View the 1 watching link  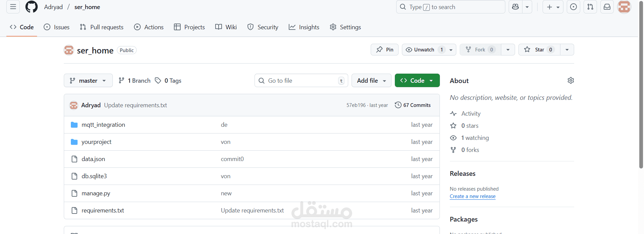coord(469,138)
